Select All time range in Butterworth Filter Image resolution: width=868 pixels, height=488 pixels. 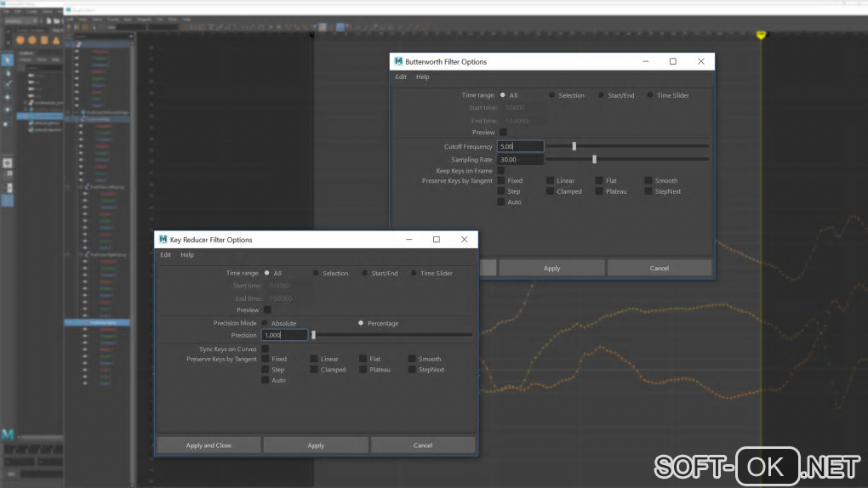[x=503, y=95]
